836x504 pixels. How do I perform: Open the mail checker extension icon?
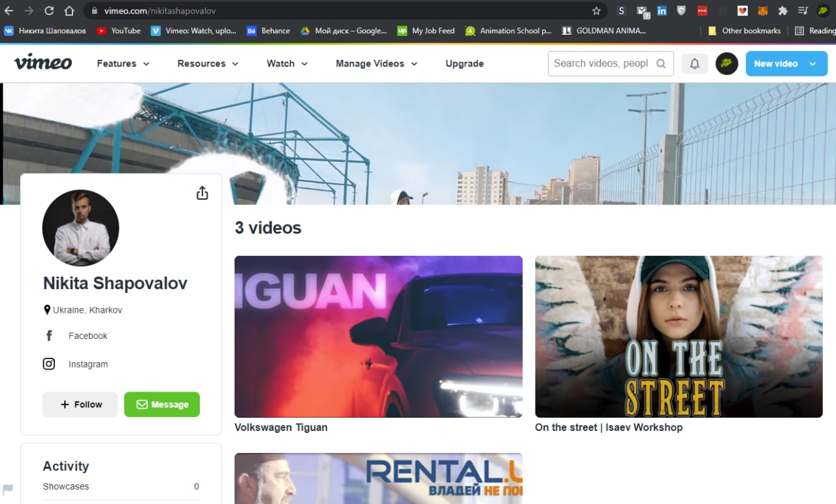642,11
